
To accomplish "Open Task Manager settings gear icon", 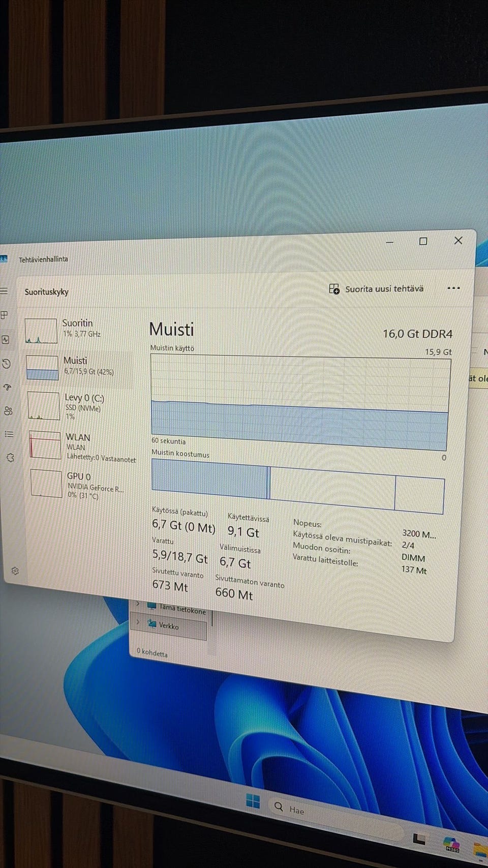I will point(15,571).
